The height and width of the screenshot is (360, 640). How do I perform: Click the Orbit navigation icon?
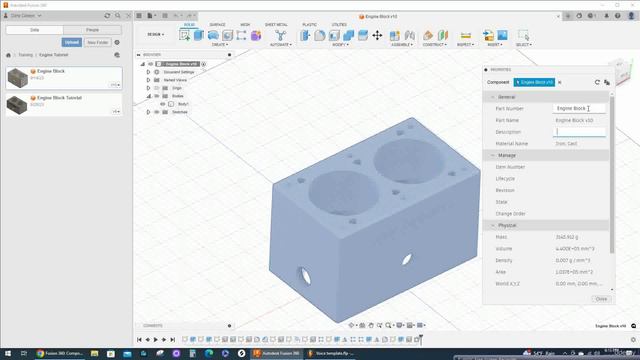point(352,325)
